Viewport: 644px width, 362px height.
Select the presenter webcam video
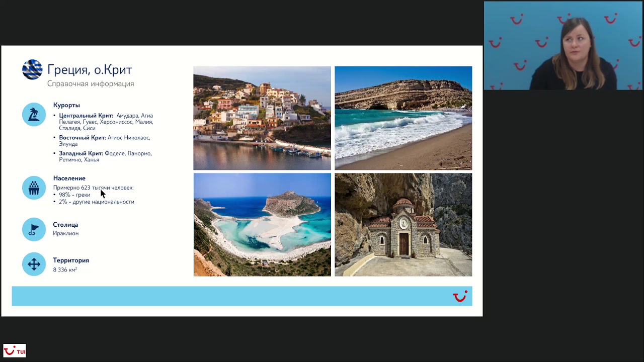(x=563, y=46)
